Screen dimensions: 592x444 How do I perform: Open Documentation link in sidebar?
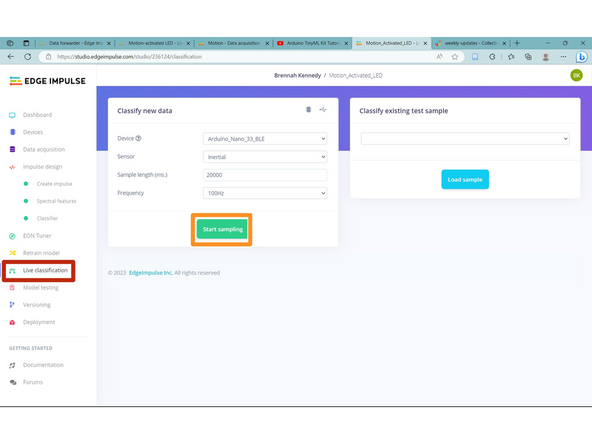43,365
